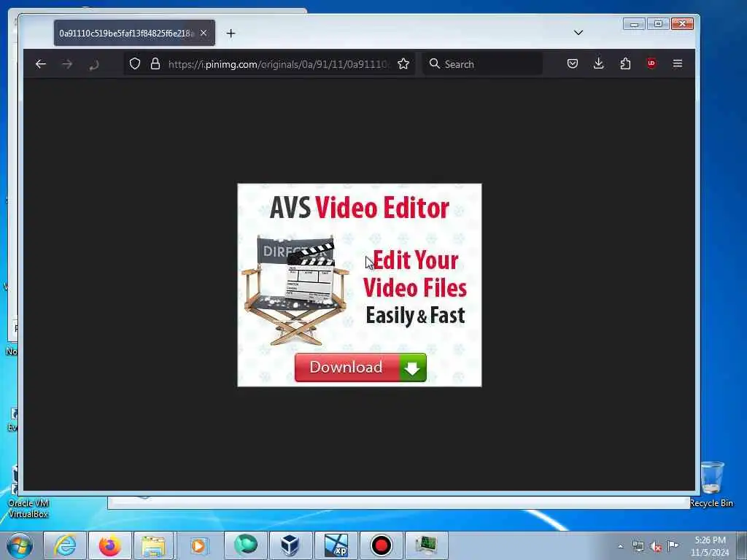Open Windows Media Player from taskbar
This screenshot has width=747, height=560.
(198, 545)
